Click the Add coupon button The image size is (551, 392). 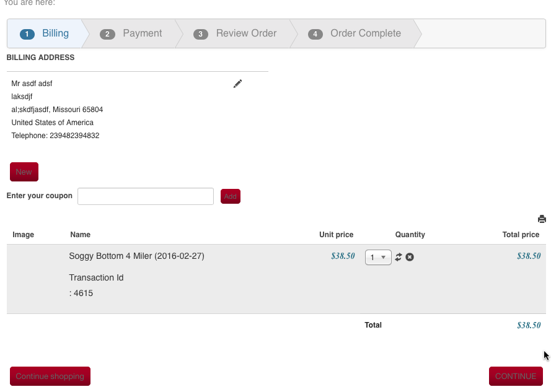(231, 196)
